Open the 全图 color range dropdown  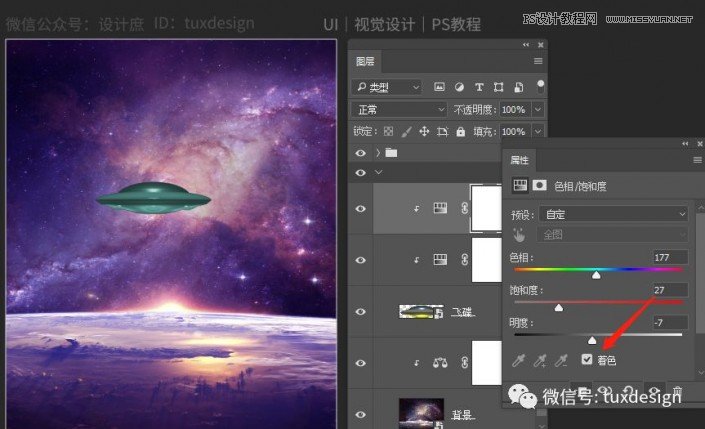click(612, 235)
